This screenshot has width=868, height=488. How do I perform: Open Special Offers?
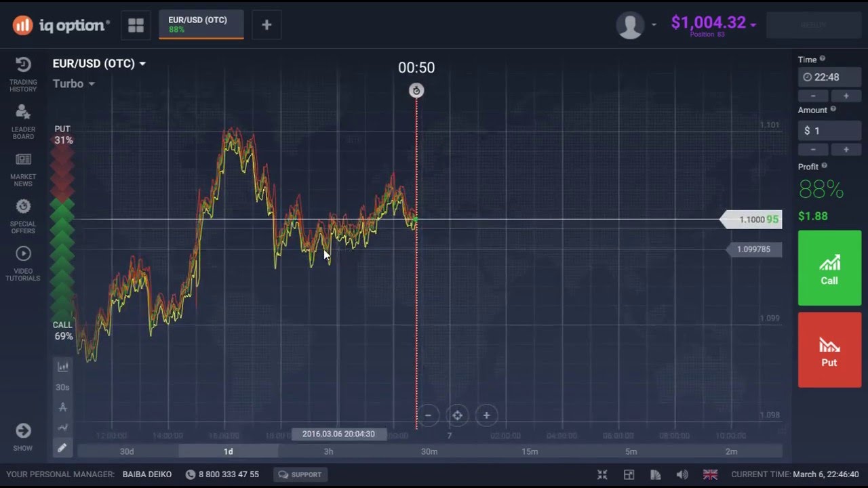(23, 217)
